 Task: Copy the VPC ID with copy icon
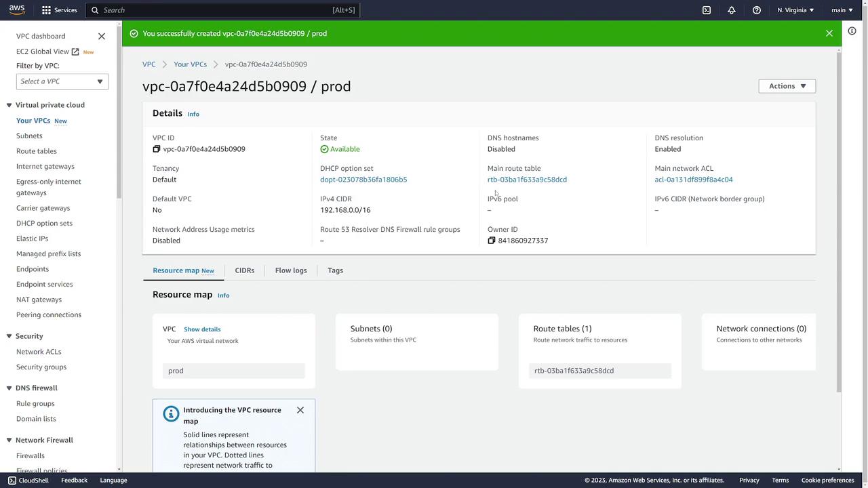157,149
